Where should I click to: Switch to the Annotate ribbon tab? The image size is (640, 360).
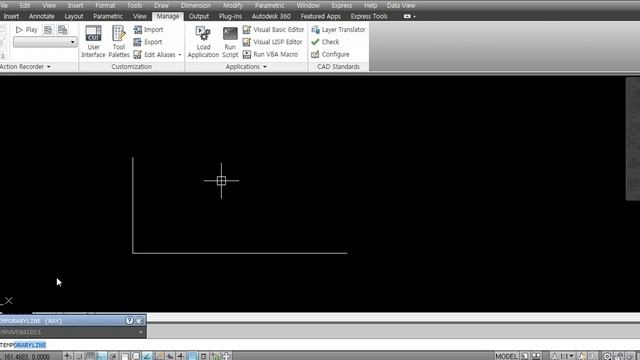coord(42,16)
